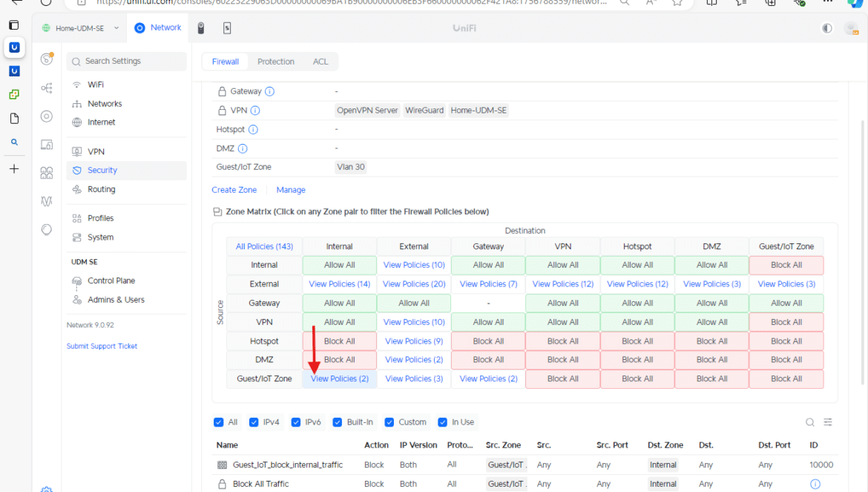Open a new browser tab with plus

tap(14, 168)
